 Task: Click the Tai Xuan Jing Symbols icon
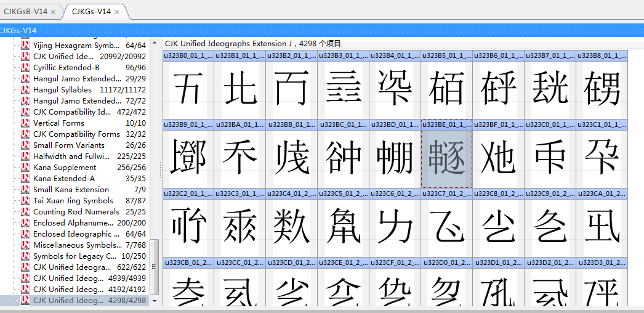coord(25,201)
